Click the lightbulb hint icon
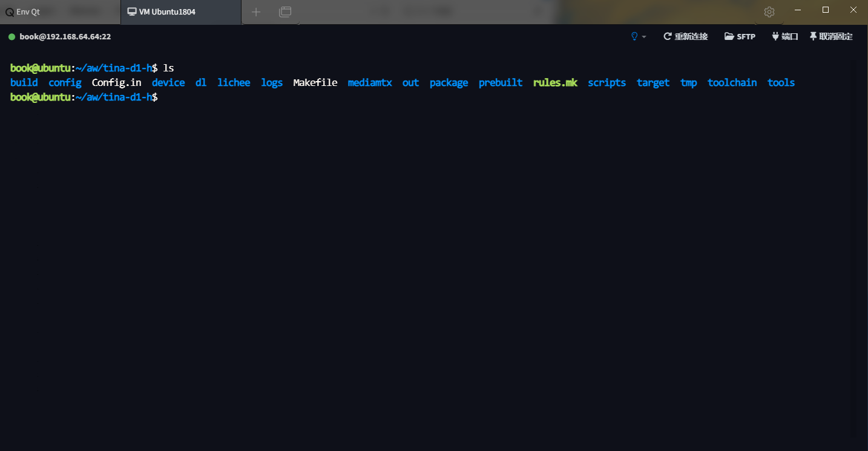Screen dimensions: 868x451 point(634,36)
